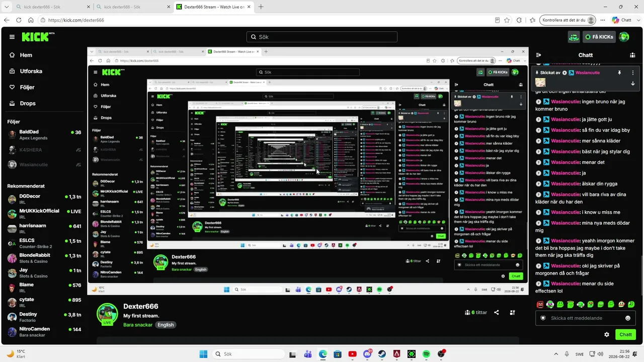Click the share icon below stream
Image resolution: width=644 pixels, height=362 pixels.
[497, 312]
